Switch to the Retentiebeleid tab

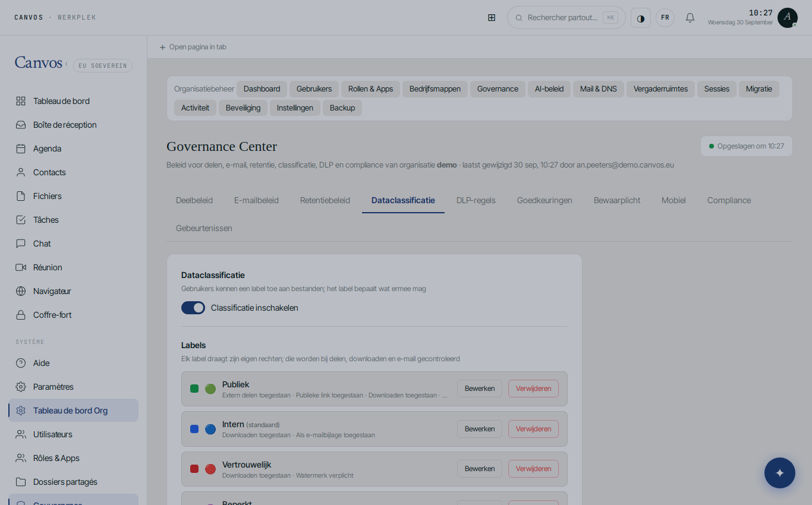pyautogui.click(x=325, y=200)
